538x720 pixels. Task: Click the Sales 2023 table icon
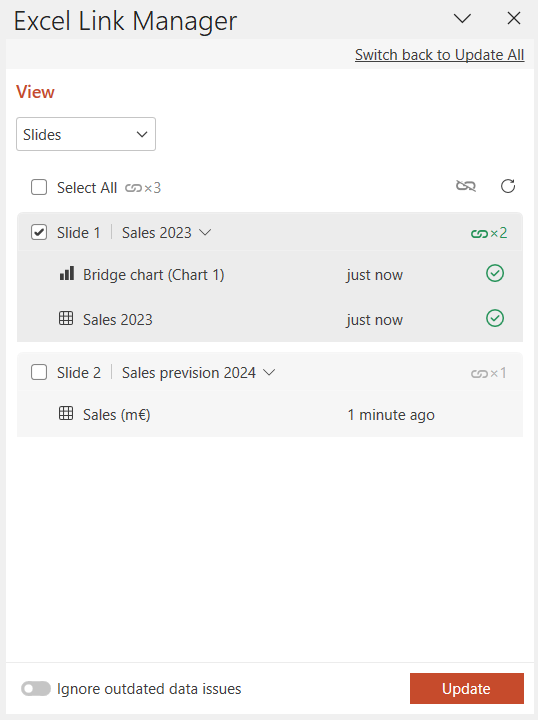tap(66, 318)
